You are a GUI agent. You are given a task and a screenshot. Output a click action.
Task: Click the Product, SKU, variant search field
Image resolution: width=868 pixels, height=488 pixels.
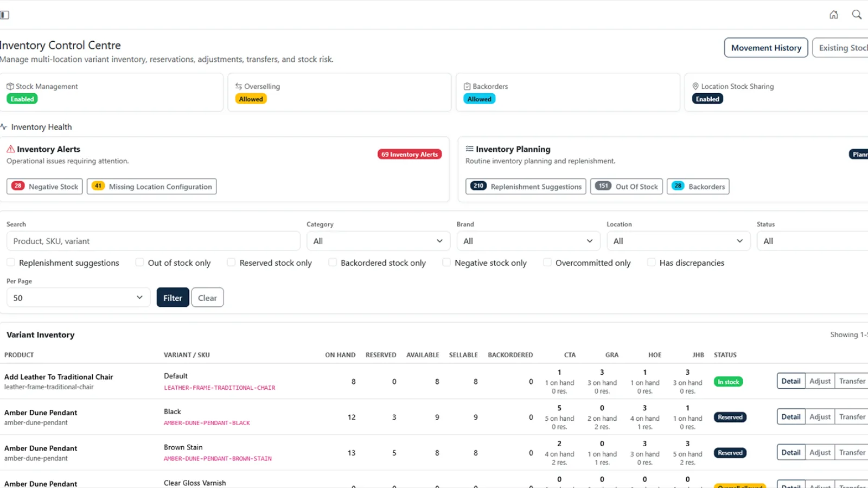tap(153, 241)
